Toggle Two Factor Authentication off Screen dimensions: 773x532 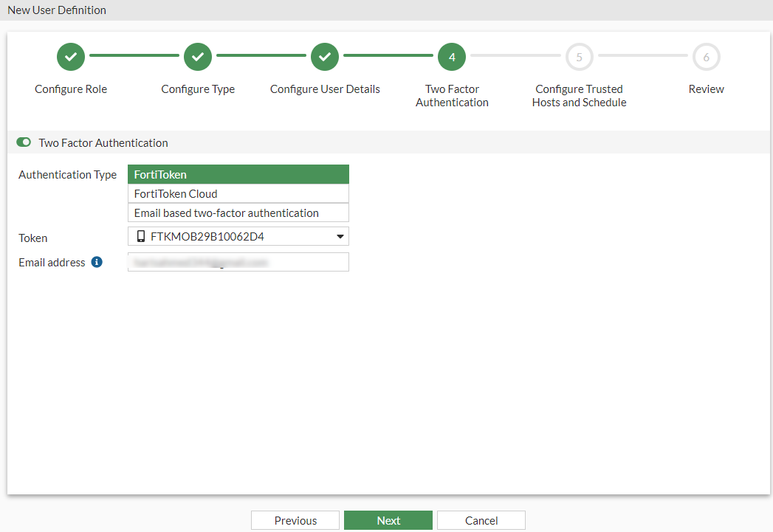[23, 142]
